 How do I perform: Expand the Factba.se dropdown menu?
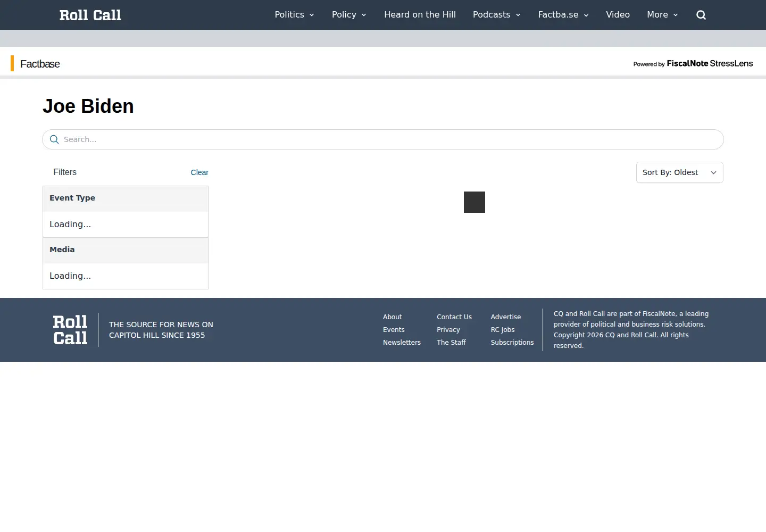point(563,15)
